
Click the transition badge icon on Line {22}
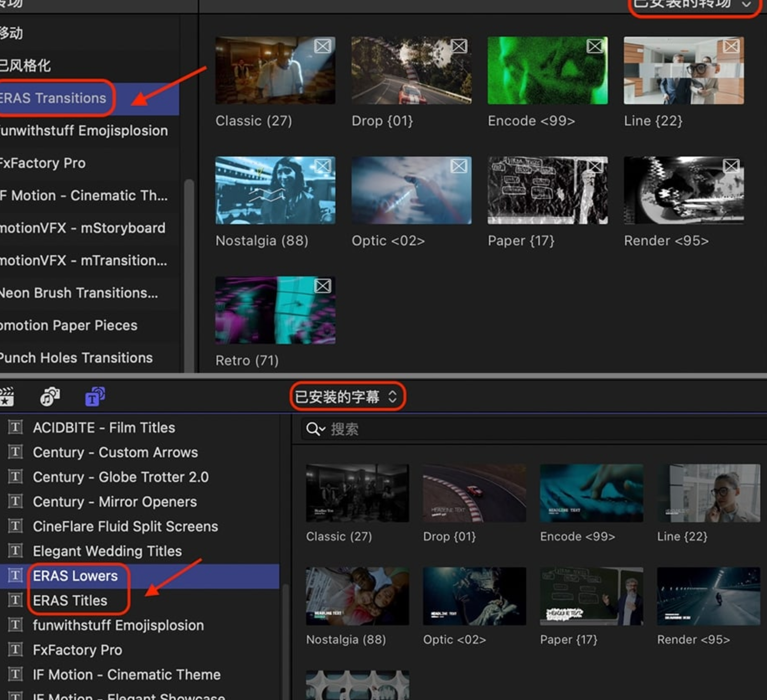coord(731,46)
